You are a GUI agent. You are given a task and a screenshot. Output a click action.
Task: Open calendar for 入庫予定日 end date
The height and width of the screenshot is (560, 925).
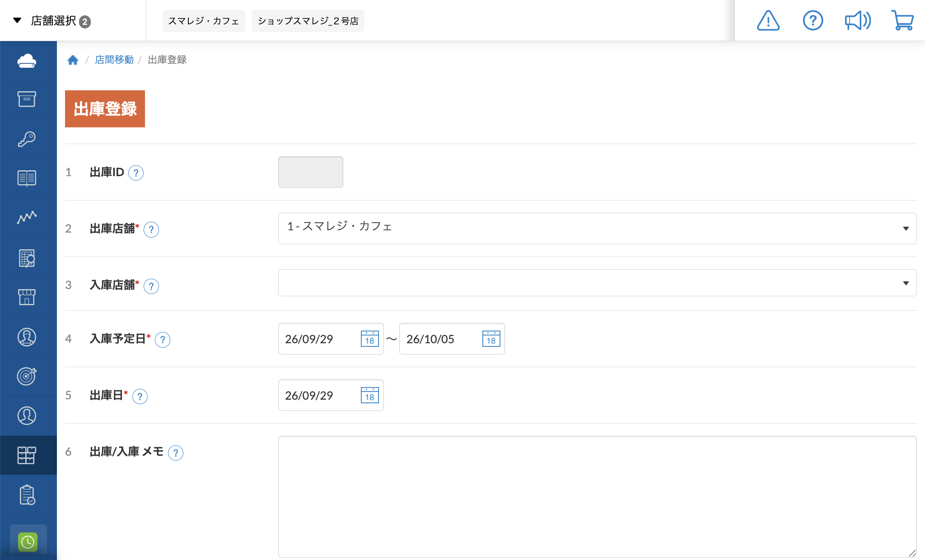[491, 339]
